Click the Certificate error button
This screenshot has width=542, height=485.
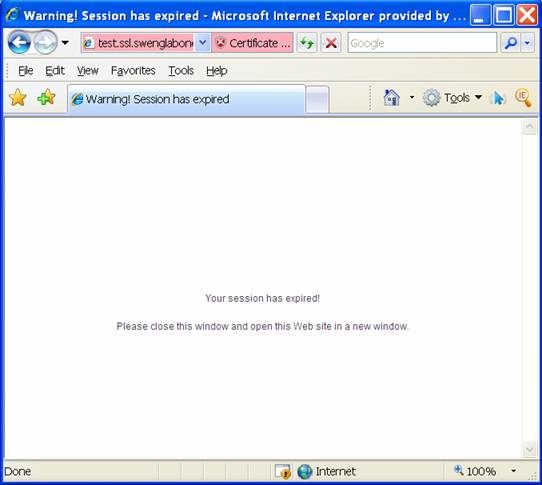(x=253, y=43)
